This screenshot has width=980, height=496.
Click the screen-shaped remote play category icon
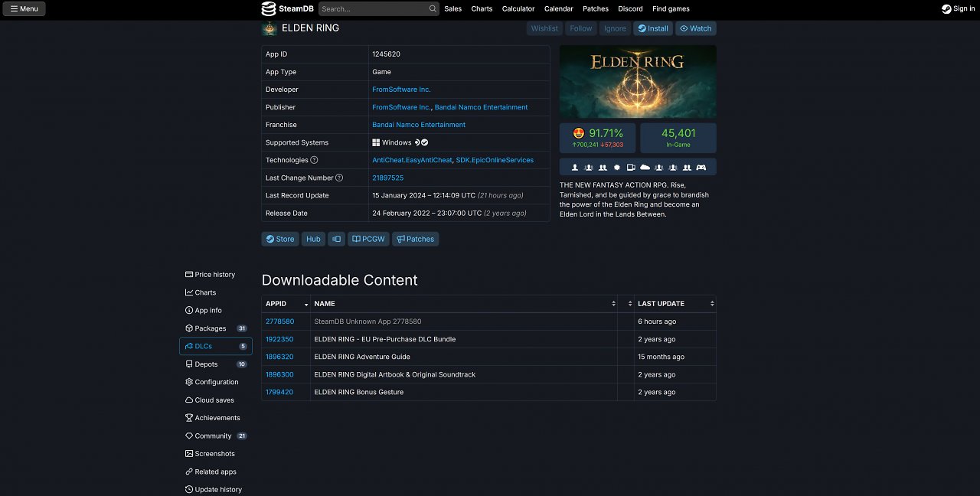click(631, 167)
